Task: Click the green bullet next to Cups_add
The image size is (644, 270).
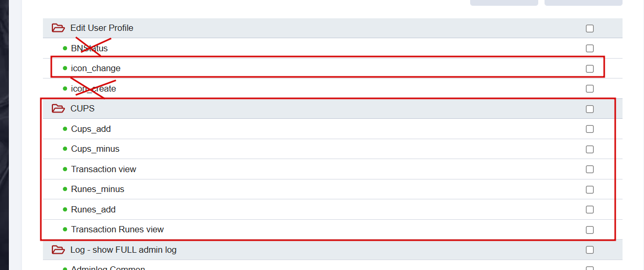Action: (65, 129)
